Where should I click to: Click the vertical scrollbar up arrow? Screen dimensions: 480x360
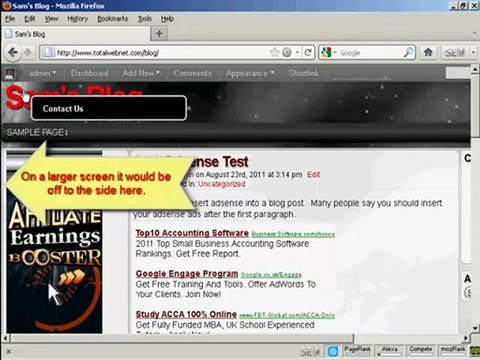pos(475,69)
